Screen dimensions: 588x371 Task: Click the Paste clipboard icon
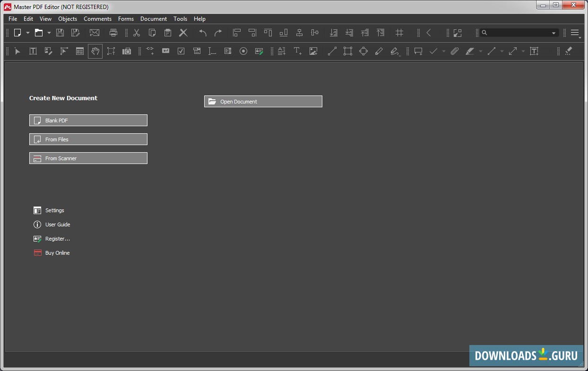(x=168, y=33)
